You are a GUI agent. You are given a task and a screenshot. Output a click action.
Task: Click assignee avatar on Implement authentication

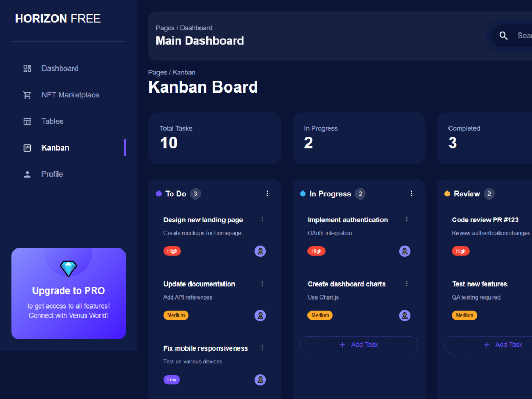[x=404, y=251]
